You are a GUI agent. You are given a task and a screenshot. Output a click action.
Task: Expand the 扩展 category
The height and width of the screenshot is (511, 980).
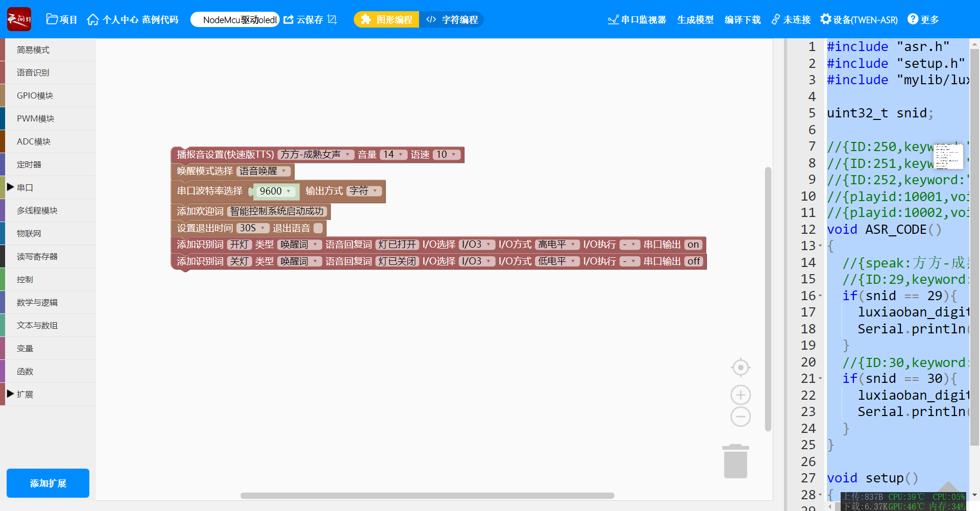pos(10,394)
